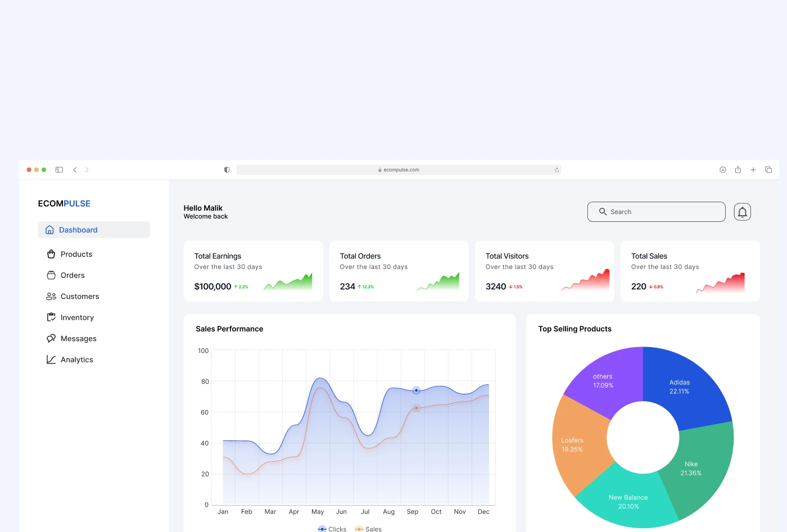Click the ECOMPULSE logo

(64, 203)
